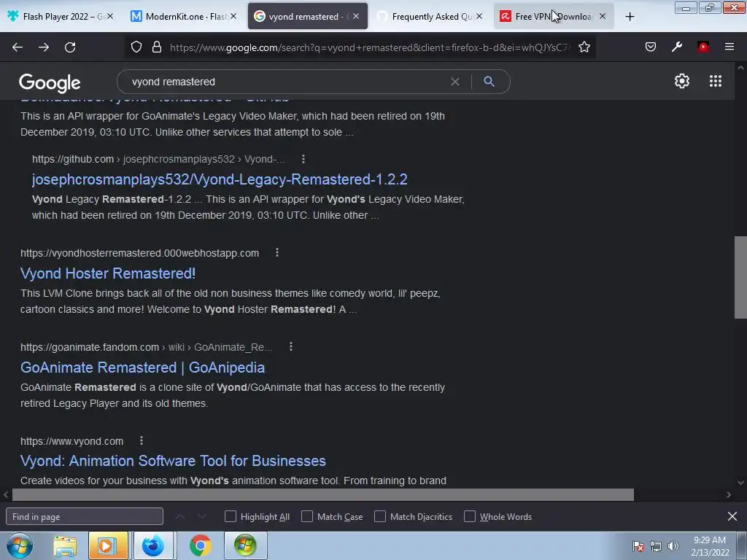Open options for vyondhosterremastered result

click(277, 253)
